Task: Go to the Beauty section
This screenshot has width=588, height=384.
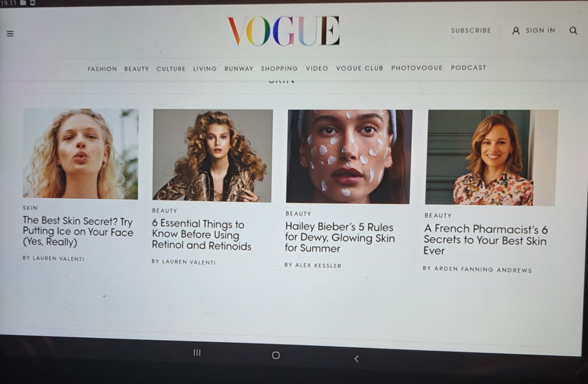Action: point(137,69)
